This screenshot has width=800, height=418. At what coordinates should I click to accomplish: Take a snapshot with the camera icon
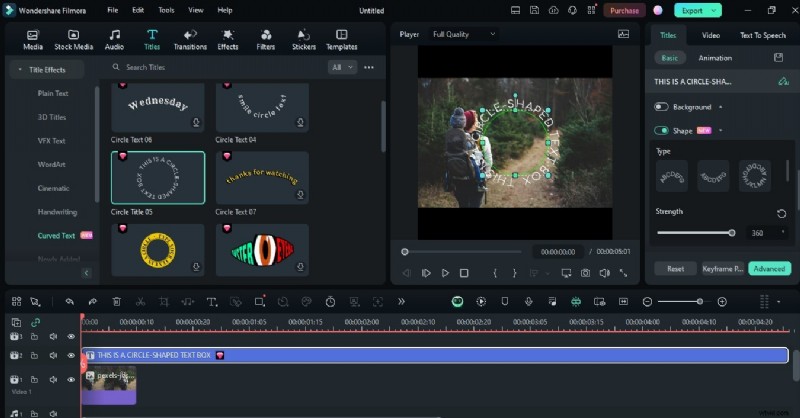coord(585,273)
